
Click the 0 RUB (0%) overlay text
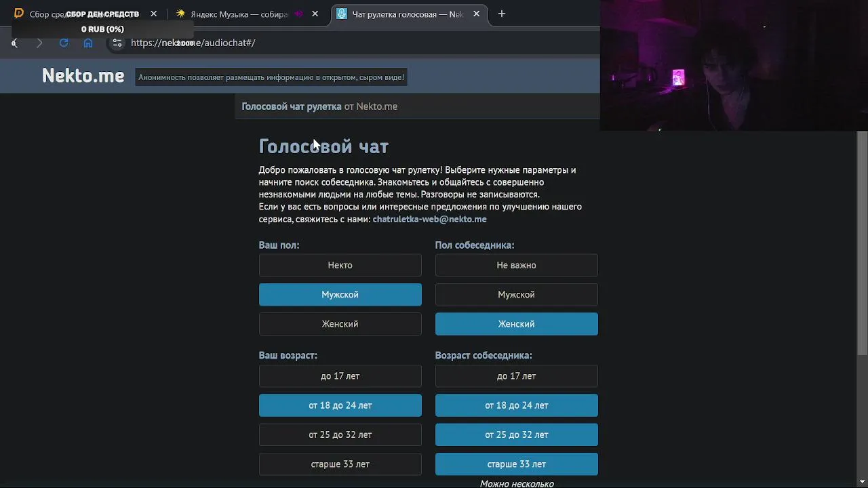pyautogui.click(x=102, y=29)
